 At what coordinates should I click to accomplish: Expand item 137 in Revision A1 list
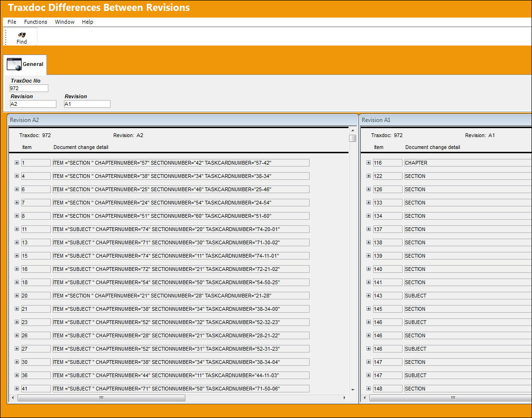(368, 229)
